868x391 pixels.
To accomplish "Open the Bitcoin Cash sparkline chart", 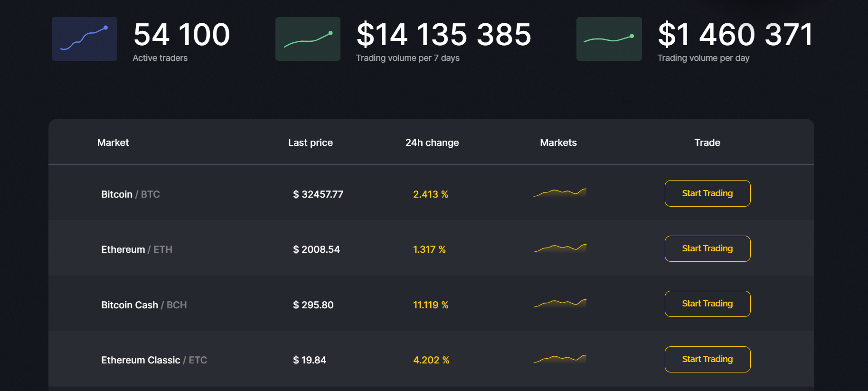I will pos(560,303).
